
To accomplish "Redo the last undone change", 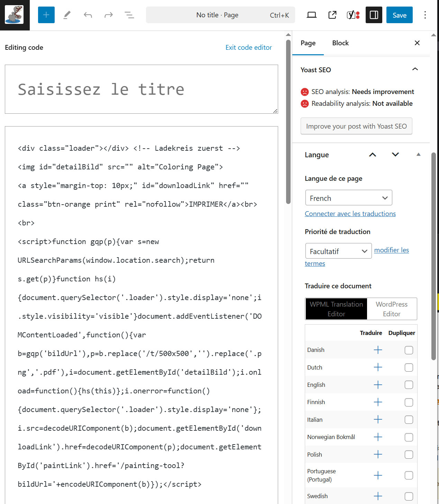I will tap(109, 15).
